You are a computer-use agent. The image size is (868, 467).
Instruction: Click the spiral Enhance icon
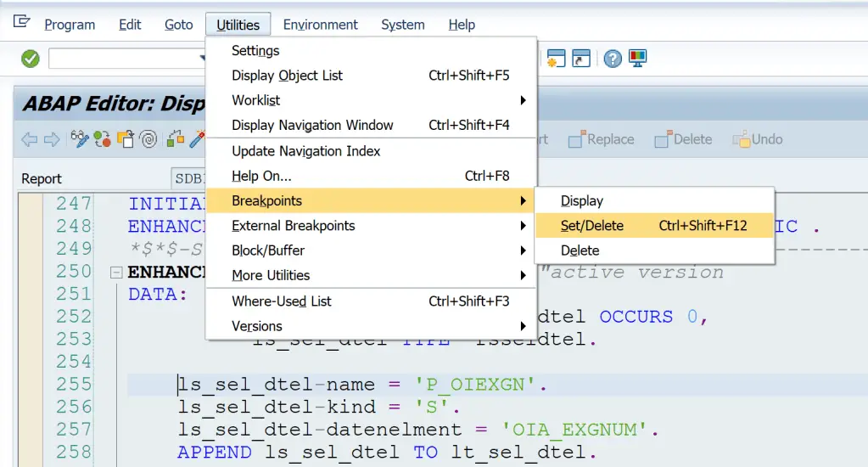(x=148, y=139)
